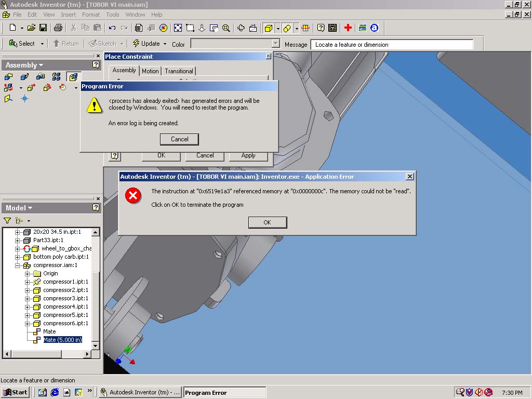
Task: Select compressor6.ipt:1 in the model tree
Action: tap(65, 323)
